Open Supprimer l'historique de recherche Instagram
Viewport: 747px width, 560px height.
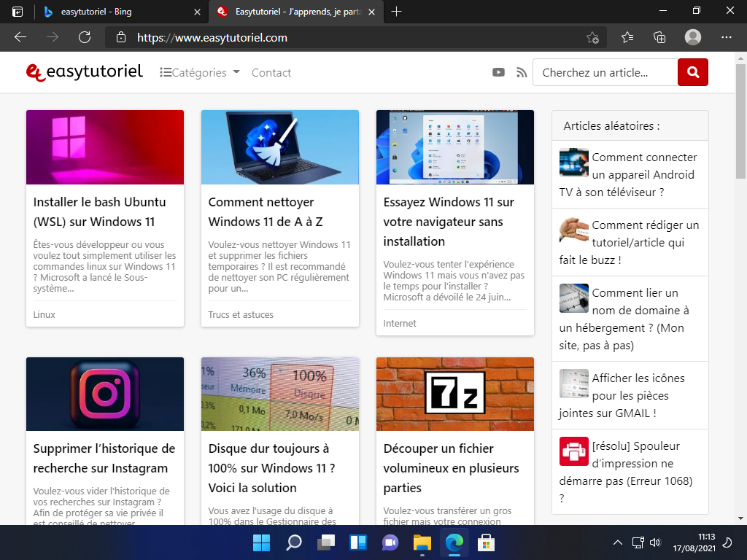(104, 458)
